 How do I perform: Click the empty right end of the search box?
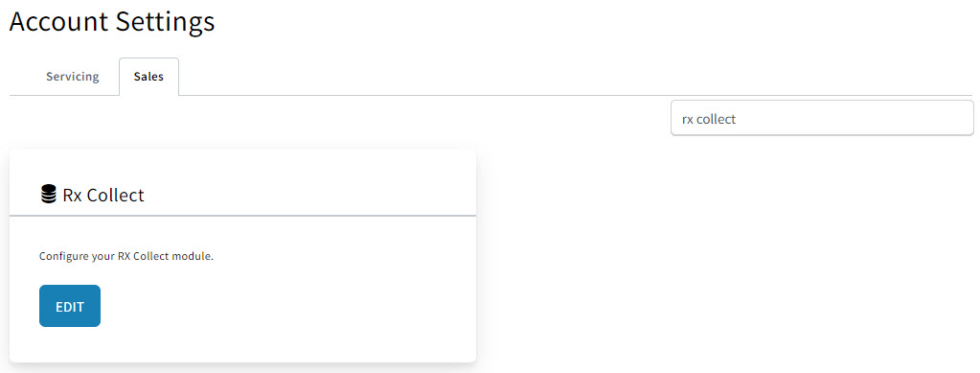906,118
